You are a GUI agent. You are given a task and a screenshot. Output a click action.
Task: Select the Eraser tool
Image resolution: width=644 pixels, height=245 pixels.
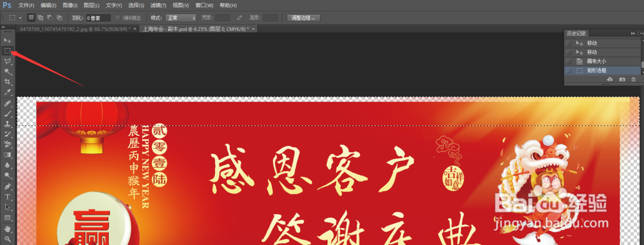point(7,145)
